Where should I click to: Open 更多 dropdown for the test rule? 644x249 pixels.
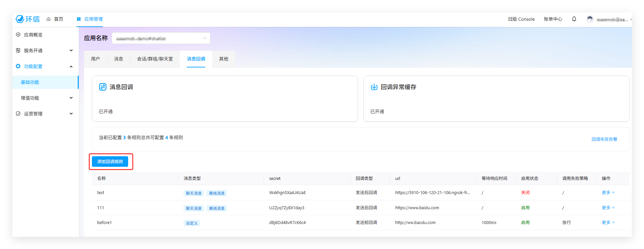click(x=608, y=192)
